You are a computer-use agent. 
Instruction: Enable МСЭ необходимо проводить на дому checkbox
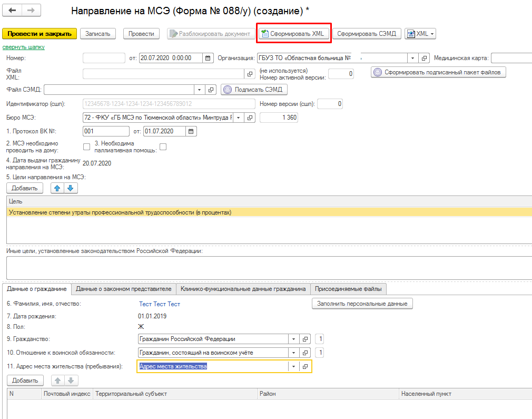point(87,147)
